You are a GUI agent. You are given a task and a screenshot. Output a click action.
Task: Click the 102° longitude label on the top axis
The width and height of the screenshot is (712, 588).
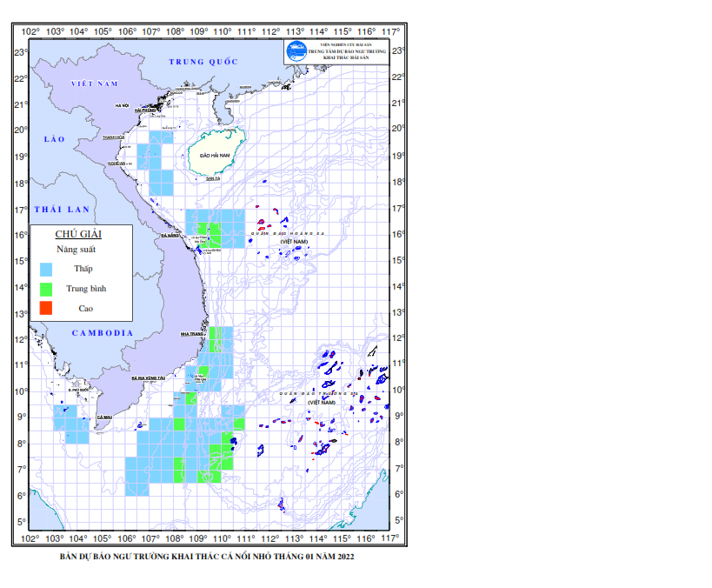tap(30, 32)
